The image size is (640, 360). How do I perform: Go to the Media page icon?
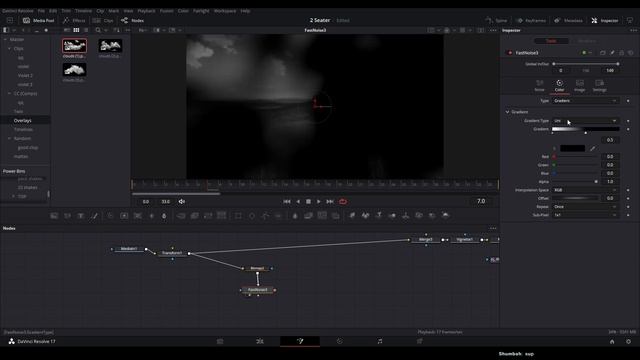tap(220, 341)
